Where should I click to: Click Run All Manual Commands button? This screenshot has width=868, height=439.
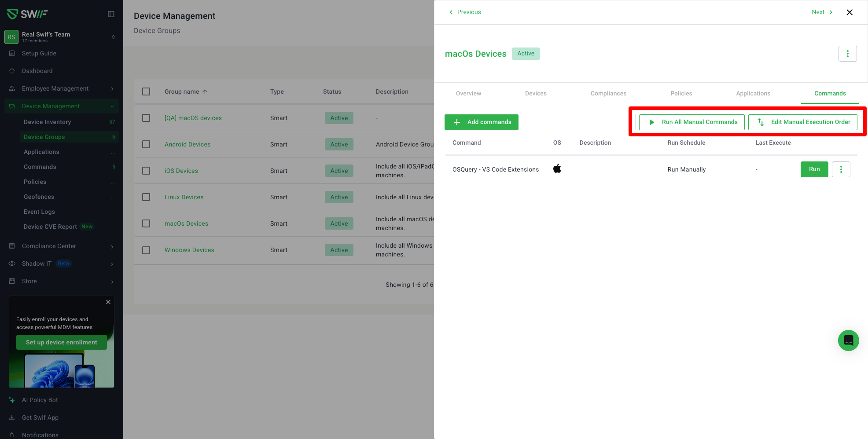pyautogui.click(x=691, y=122)
